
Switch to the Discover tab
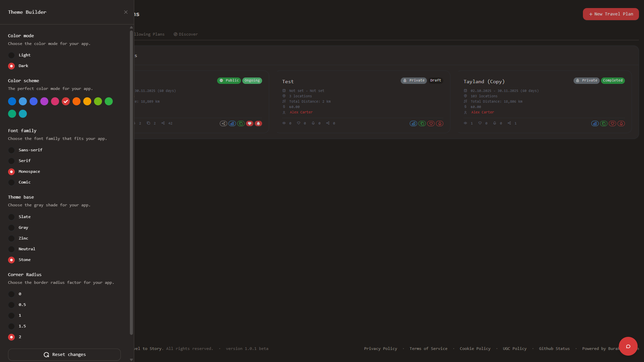(186, 34)
